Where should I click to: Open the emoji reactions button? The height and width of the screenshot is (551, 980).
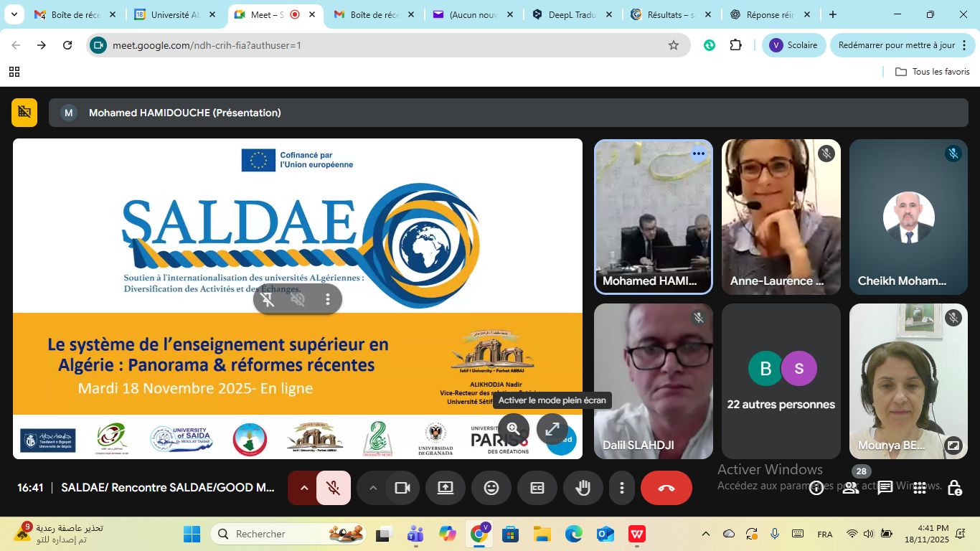[491, 488]
